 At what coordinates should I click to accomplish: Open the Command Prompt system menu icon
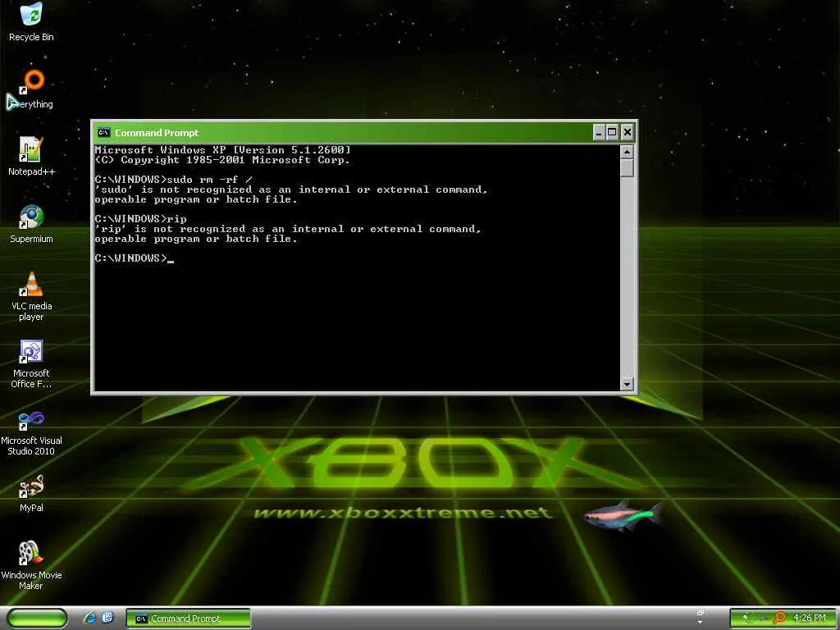[104, 132]
